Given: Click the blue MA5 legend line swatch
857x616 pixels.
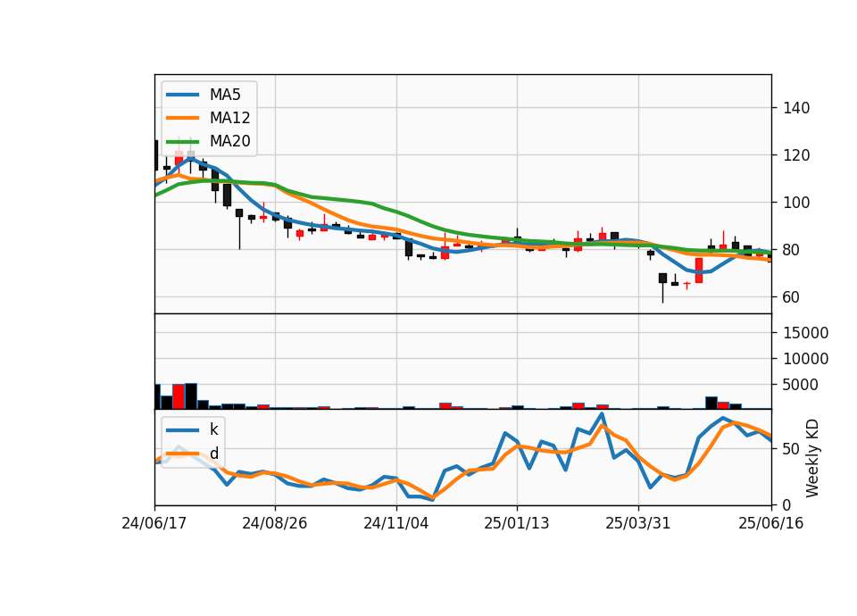Looking at the screenshot, I should click(x=182, y=96).
